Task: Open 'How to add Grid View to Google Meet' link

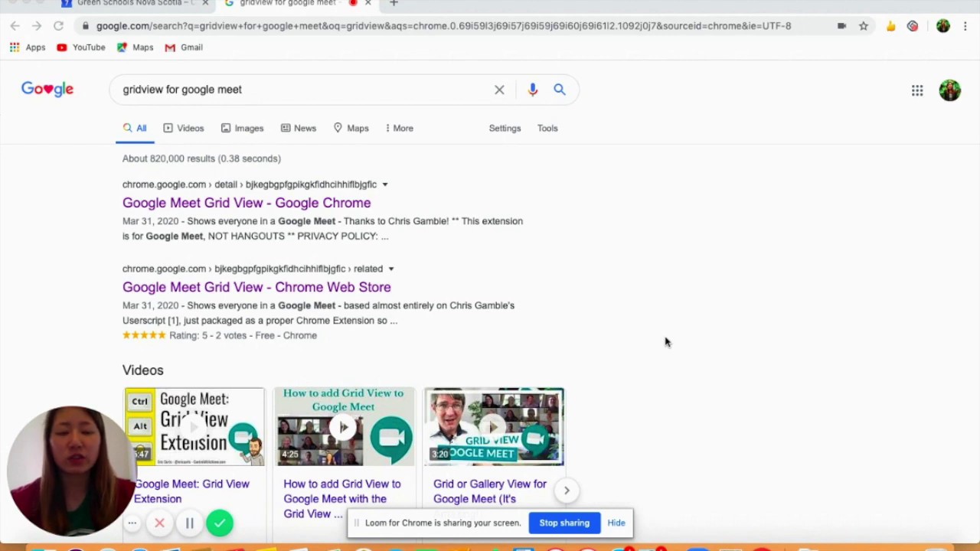Action: coord(342,498)
